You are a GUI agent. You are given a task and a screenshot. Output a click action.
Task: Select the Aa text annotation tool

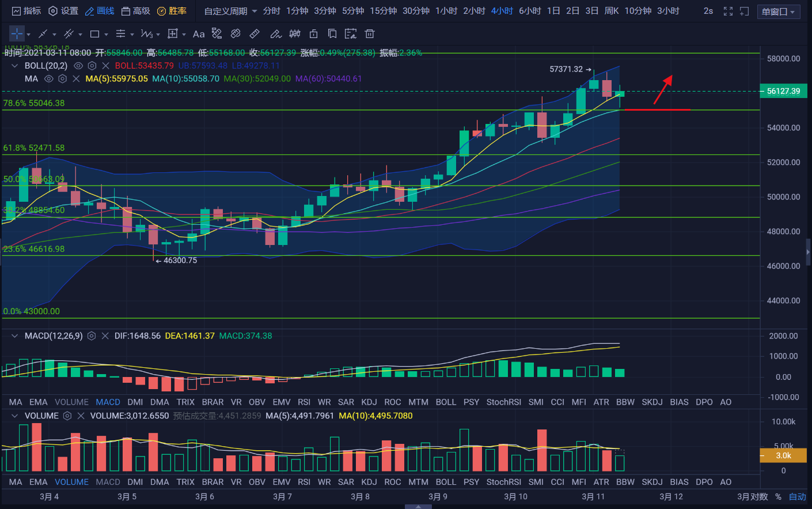[x=199, y=34]
